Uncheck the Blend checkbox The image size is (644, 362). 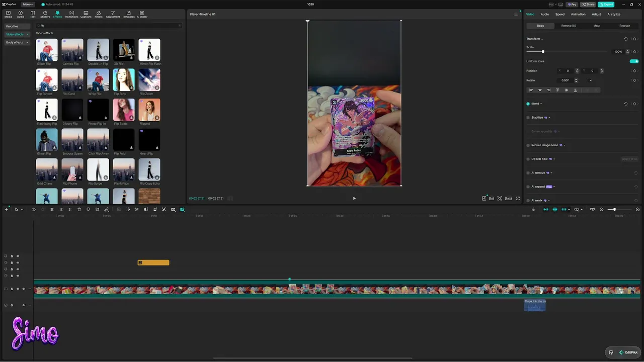[528, 104]
